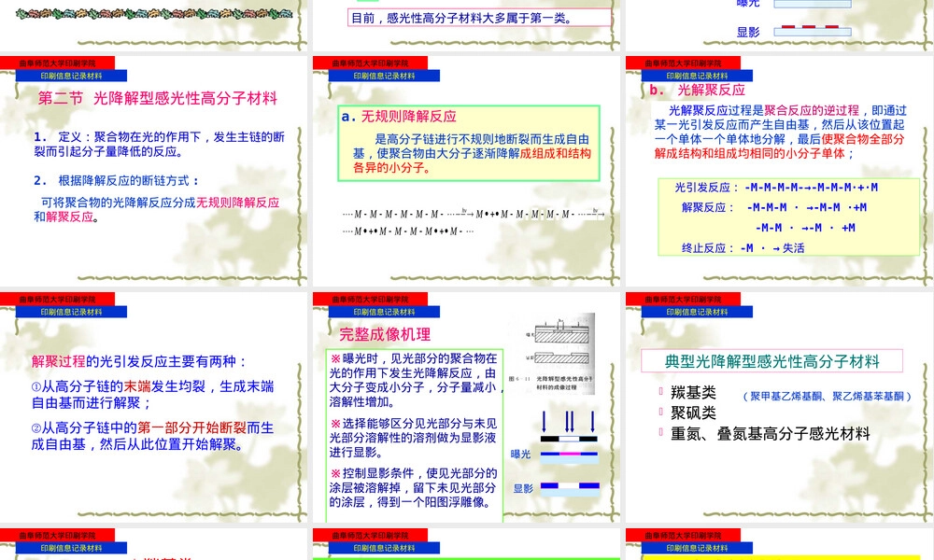Click item ② about 第一部分开始断裂

pos(152,436)
